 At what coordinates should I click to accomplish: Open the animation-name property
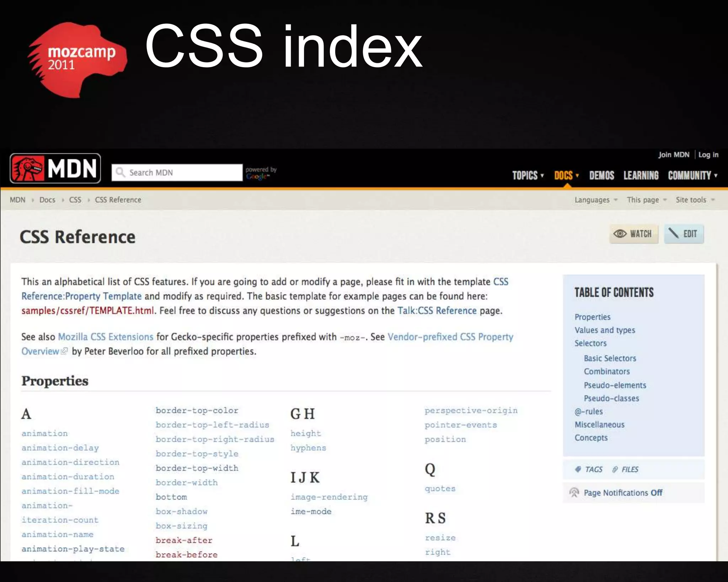coord(58,534)
